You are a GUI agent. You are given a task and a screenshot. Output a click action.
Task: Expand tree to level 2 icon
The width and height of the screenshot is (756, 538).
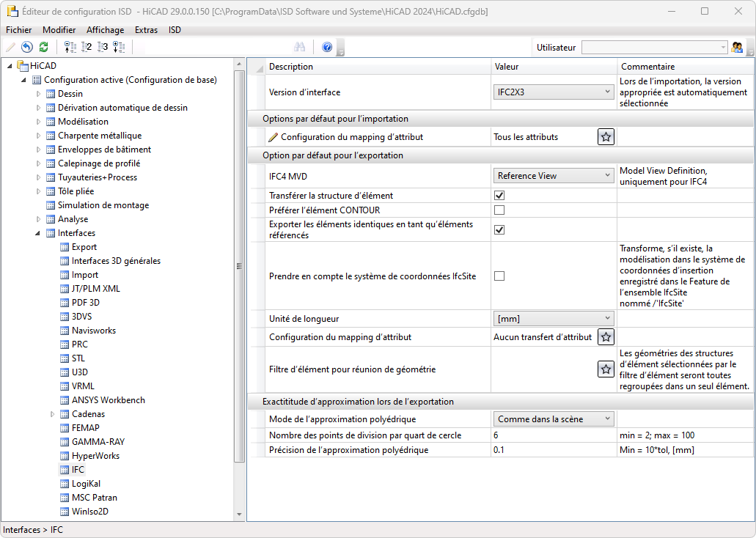(x=87, y=48)
